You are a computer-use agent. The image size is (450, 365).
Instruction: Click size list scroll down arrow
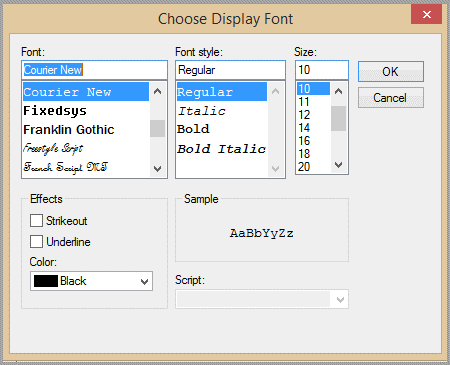(x=339, y=165)
